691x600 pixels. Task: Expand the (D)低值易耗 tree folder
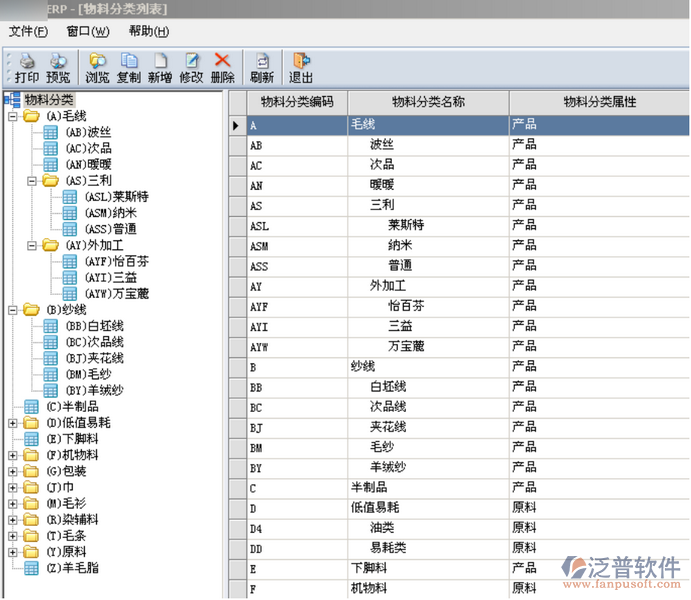point(12,423)
